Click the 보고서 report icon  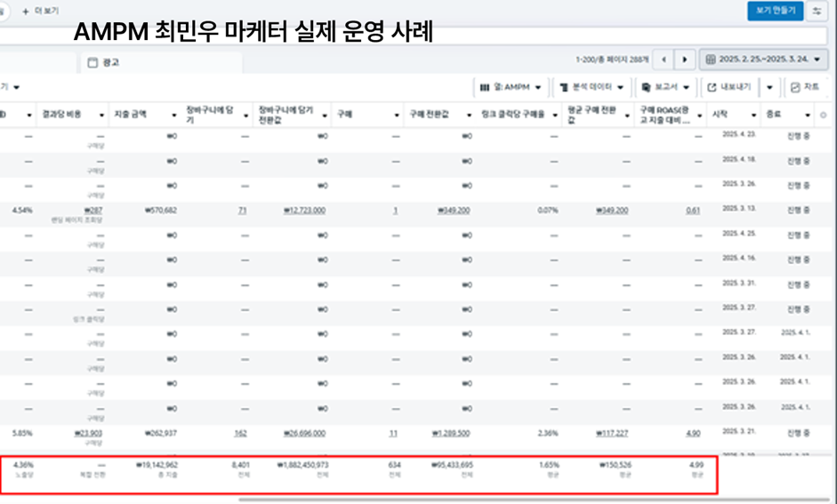[646, 87]
